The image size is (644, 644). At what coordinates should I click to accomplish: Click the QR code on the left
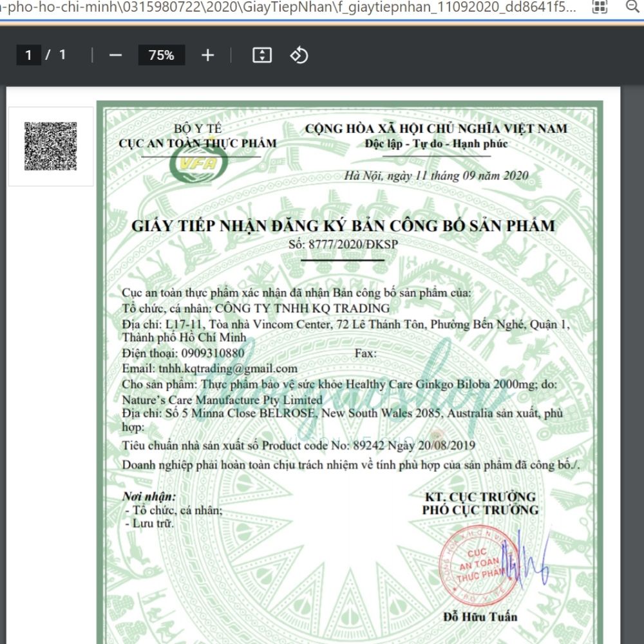[x=51, y=146]
